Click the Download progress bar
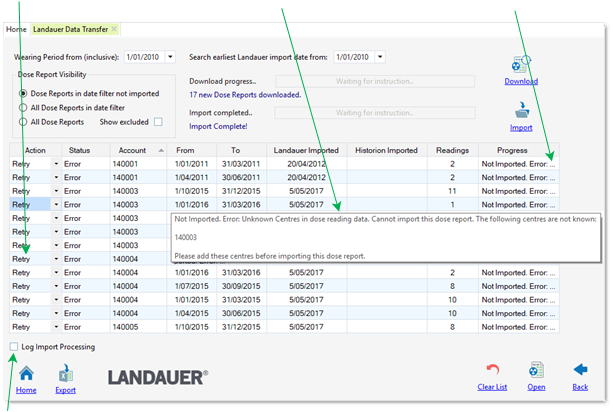The image size is (613, 412). [375, 81]
